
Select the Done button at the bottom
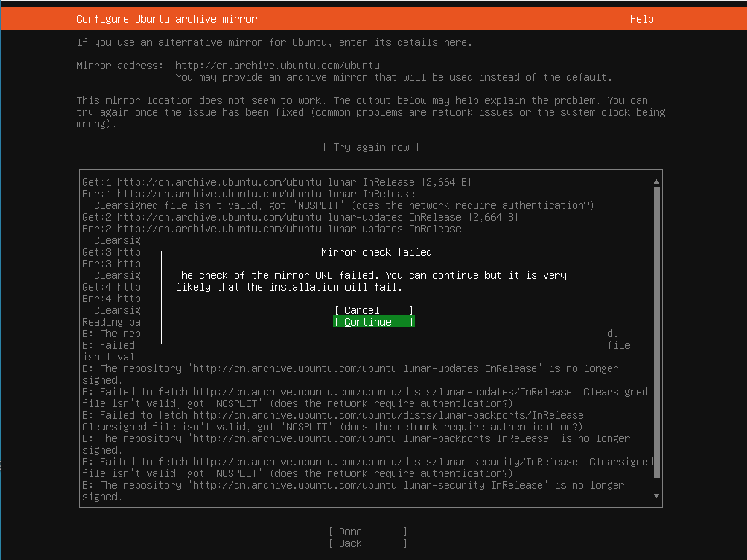368,532
